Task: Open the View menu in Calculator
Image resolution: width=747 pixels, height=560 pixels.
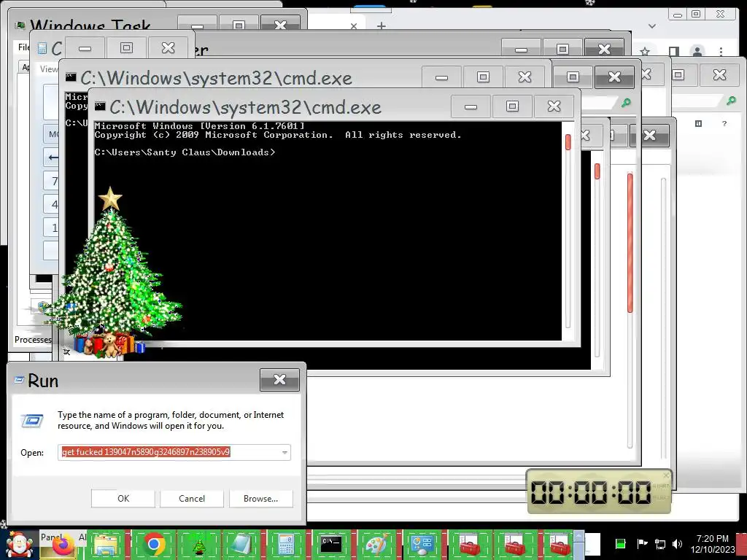Action: 49,69
